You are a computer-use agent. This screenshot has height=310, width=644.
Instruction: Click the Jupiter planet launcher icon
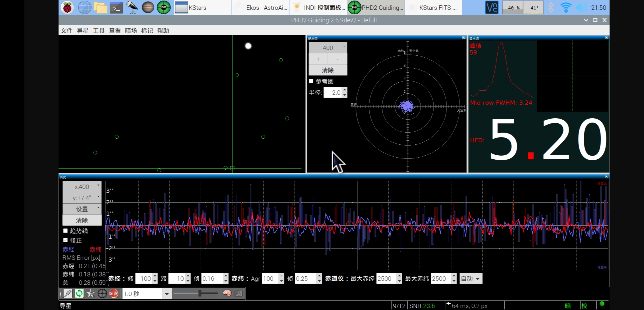pos(148,7)
